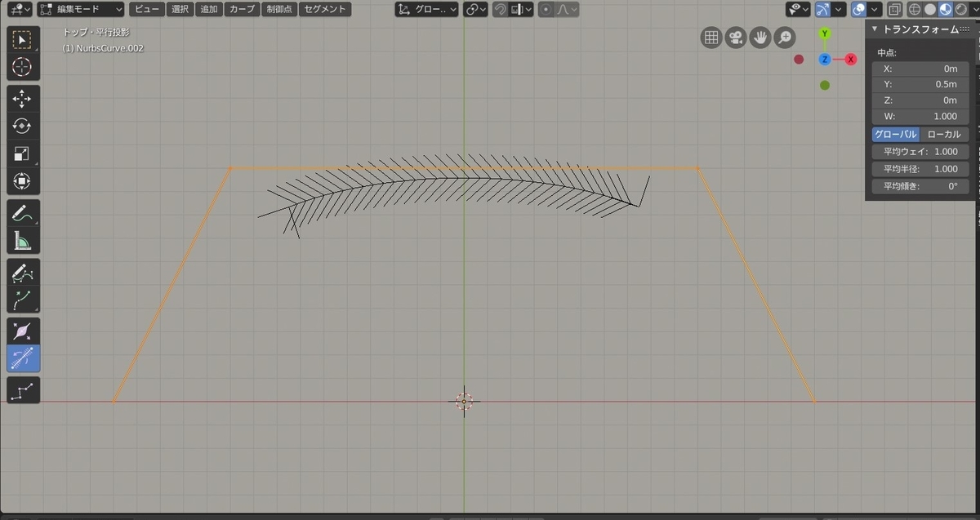This screenshot has height=520, width=980.
Task: Select the curve Draw tool
Action: point(23,273)
